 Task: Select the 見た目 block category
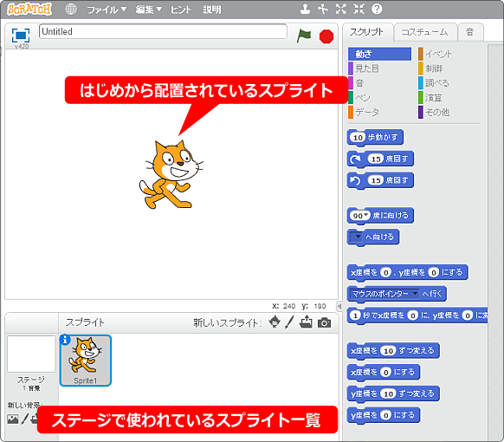[x=366, y=68]
